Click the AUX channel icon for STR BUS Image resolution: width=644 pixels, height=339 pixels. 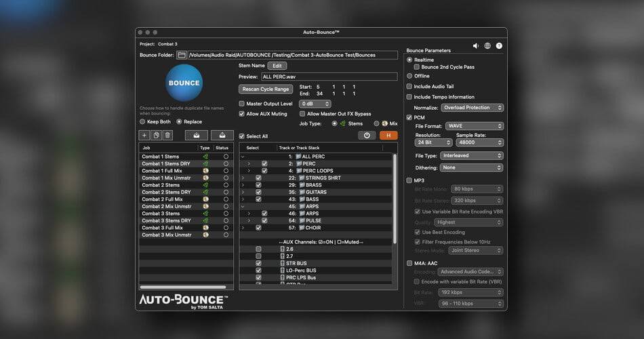click(x=282, y=263)
